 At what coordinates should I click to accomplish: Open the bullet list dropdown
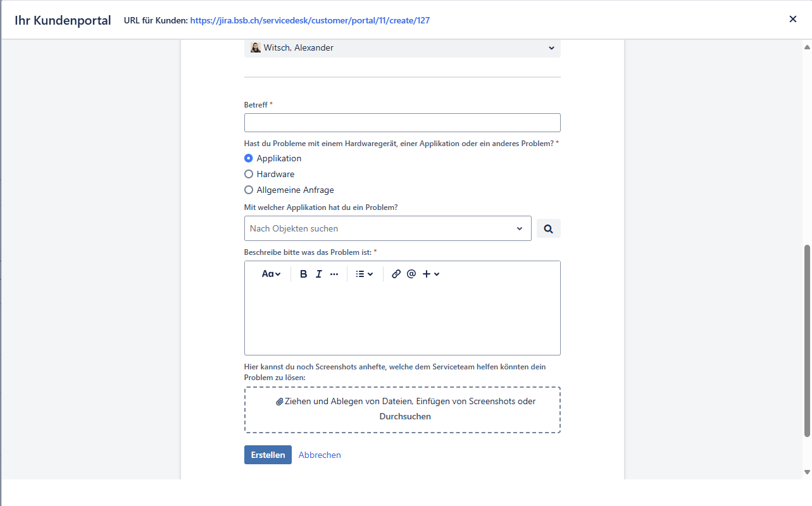pos(365,274)
